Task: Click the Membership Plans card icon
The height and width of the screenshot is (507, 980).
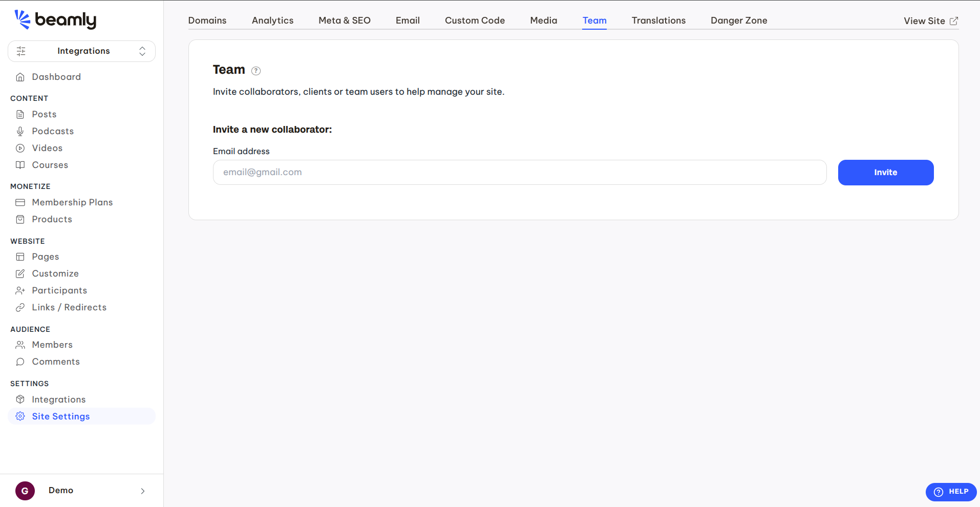Action: pyautogui.click(x=20, y=202)
